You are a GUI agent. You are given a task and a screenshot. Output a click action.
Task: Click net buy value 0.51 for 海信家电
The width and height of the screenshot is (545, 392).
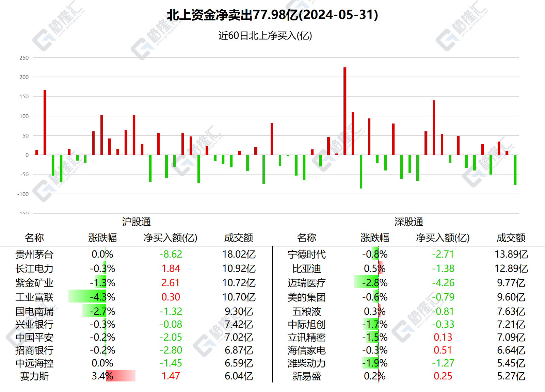tap(443, 350)
